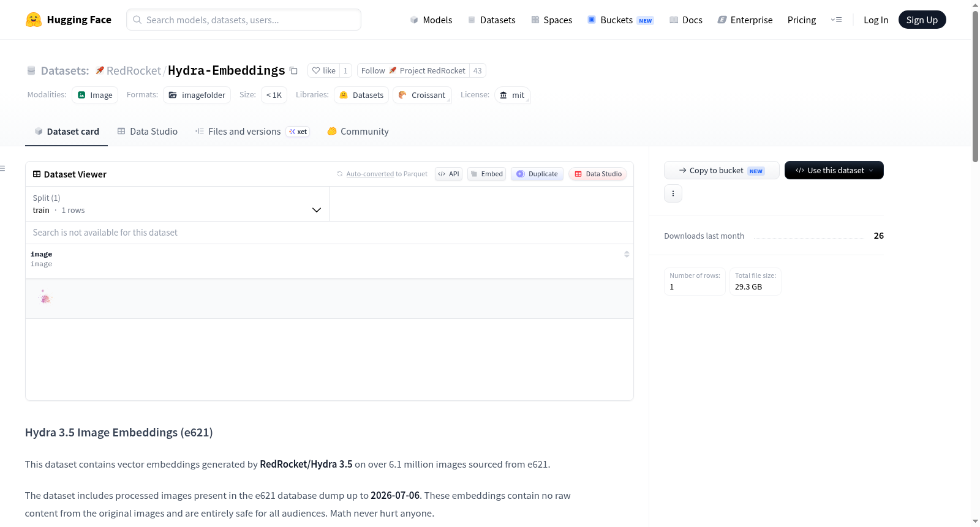Click the Sign Up button
980x527 pixels.
[x=922, y=20]
